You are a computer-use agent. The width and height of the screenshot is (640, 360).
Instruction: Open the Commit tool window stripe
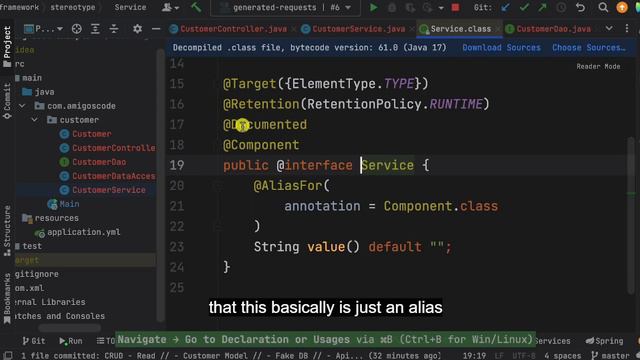(7, 101)
